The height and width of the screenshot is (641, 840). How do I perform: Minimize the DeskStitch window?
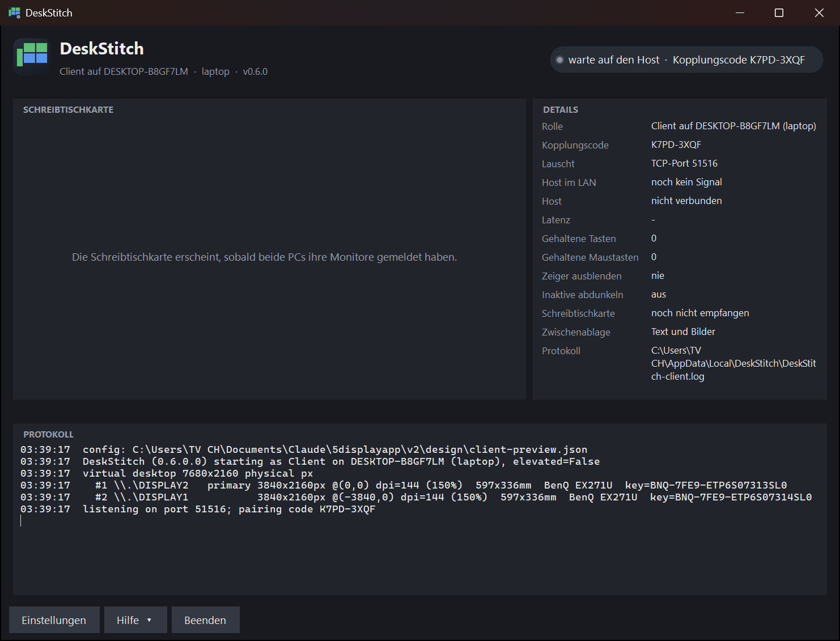coord(740,12)
